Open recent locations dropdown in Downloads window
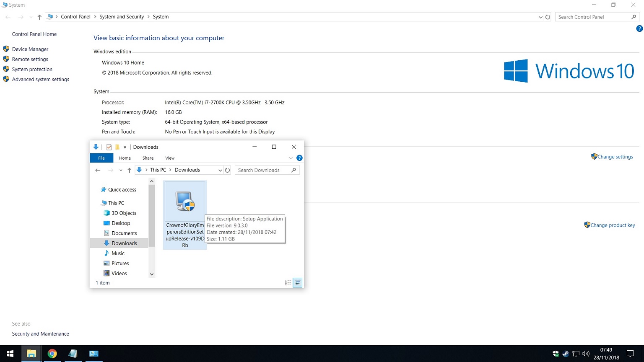The height and width of the screenshot is (362, 644). (x=121, y=171)
